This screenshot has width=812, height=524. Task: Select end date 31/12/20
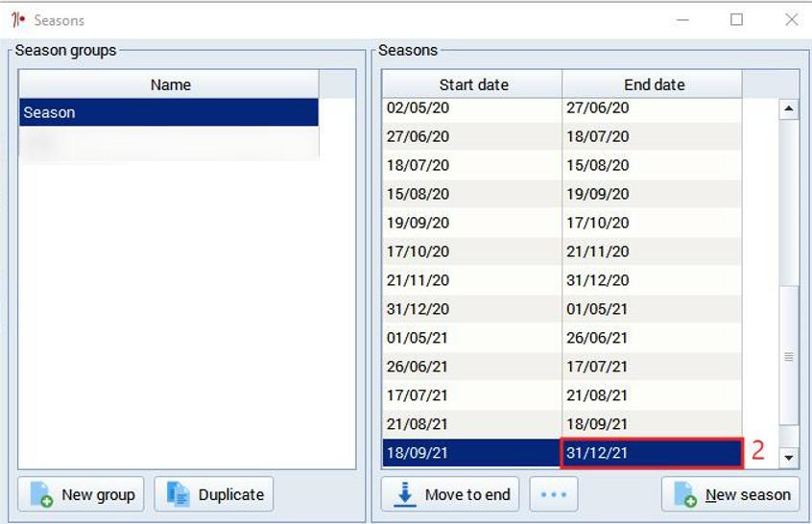[653, 280]
